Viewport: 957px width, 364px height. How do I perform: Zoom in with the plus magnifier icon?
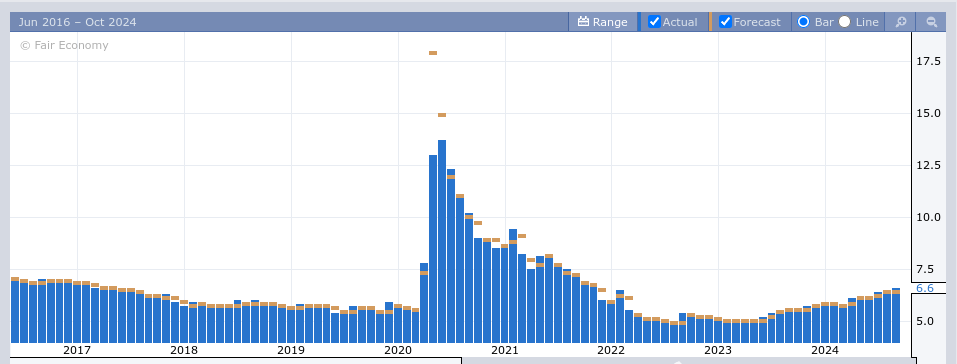900,22
